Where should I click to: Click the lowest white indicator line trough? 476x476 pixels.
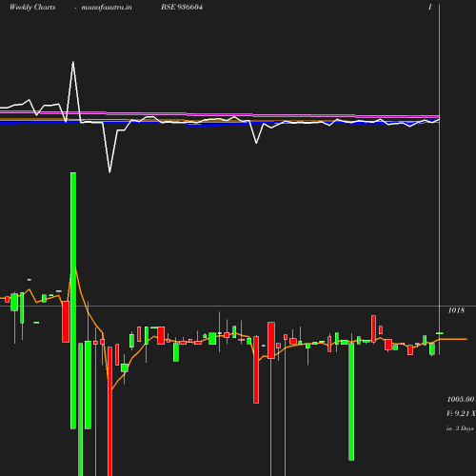click(x=109, y=171)
